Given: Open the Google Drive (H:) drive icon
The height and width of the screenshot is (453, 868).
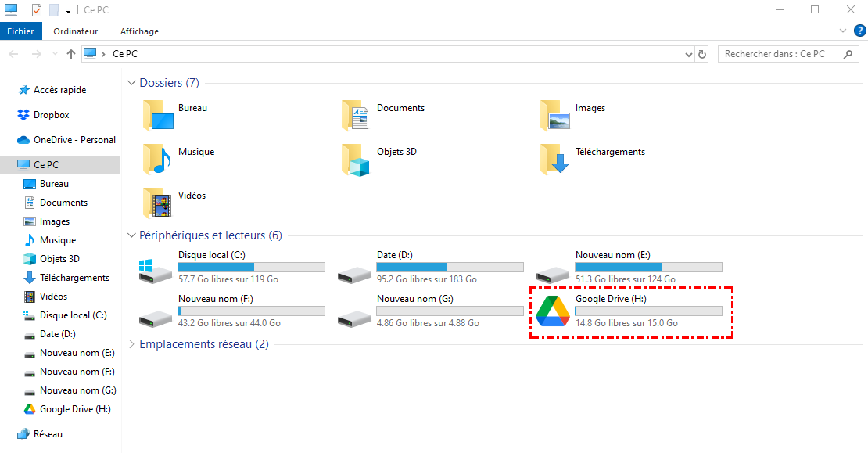Looking at the screenshot, I should click(552, 311).
